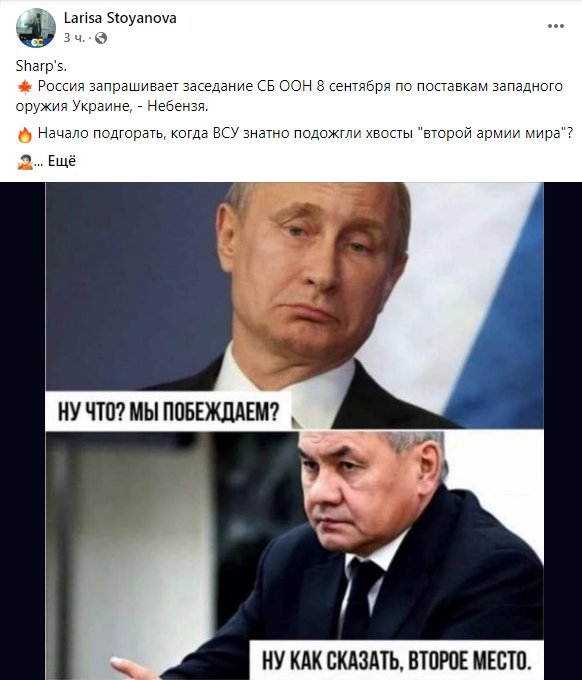582x680 pixels.
Task: Click the dark left margin beside the meme
Action: (x=23, y=431)
